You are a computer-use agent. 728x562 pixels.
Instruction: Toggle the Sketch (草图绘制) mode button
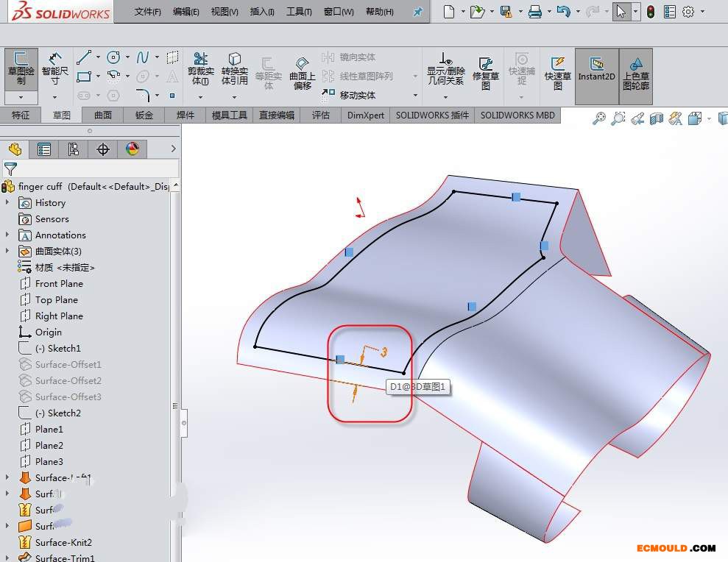(x=21, y=66)
